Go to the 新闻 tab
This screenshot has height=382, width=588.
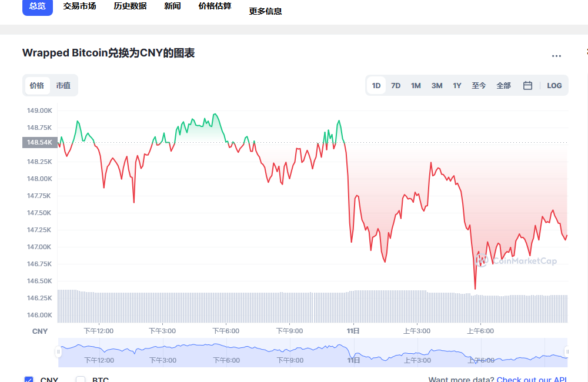pos(172,6)
